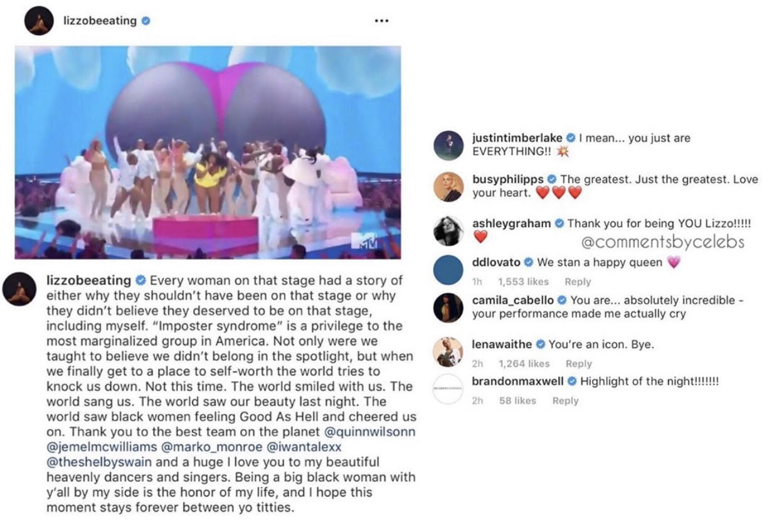Open ddlovato's blue profile picture
This screenshot has width=779, height=532.
tap(449, 270)
